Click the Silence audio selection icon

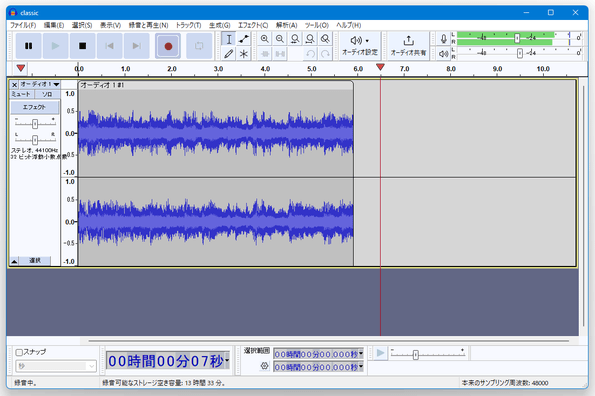(280, 53)
